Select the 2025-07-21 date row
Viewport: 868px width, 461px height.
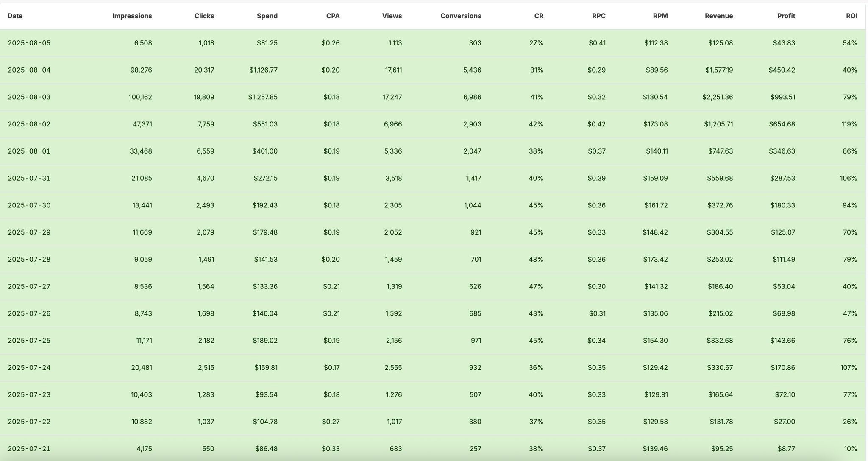(29, 449)
